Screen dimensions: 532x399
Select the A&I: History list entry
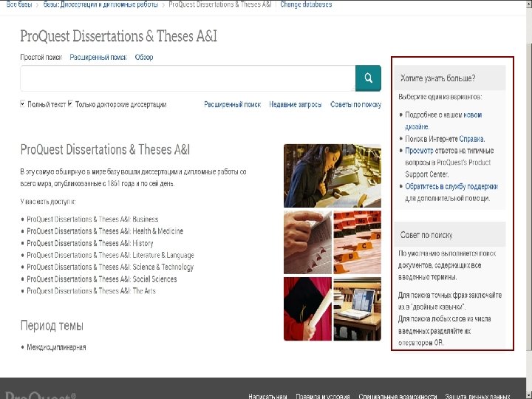pos(90,243)
